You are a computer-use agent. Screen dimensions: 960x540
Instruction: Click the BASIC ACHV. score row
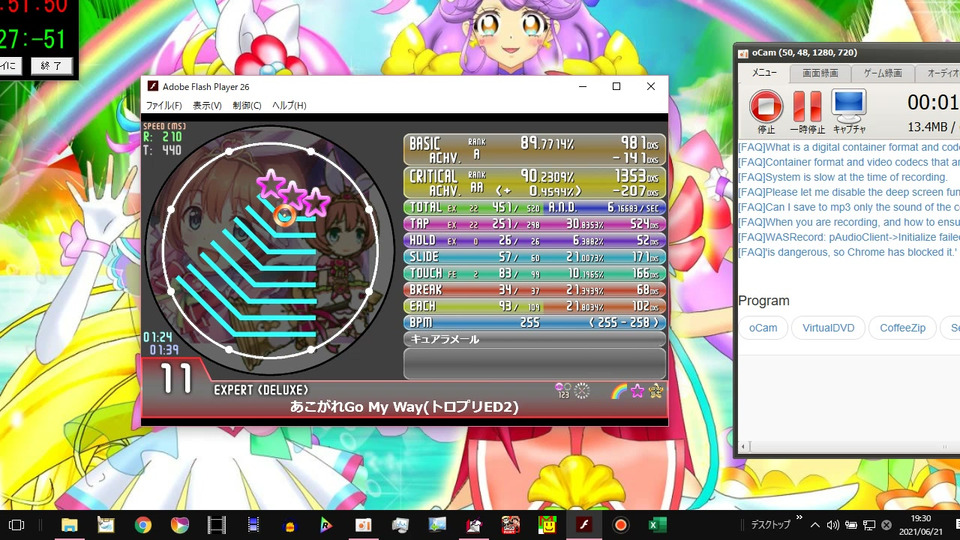(534, 150)
